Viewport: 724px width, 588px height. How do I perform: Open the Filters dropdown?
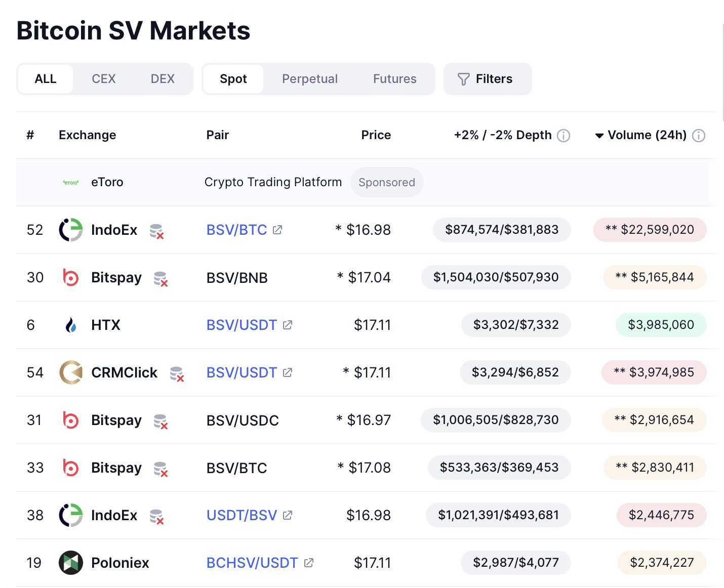pyautogui.click(x=487, y=79)
